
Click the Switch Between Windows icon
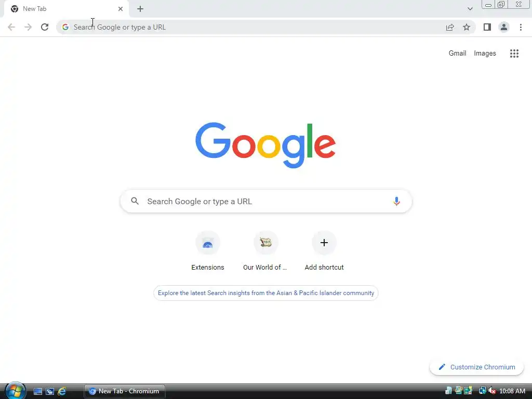(x=50, y=391)
